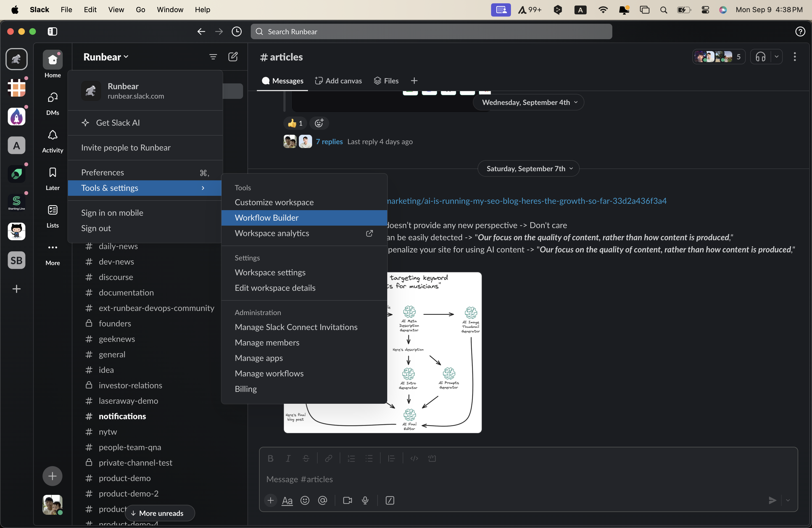Click the Search Runbear field
The width and height of the screenshot is (812, 528).
click(431, 31)
